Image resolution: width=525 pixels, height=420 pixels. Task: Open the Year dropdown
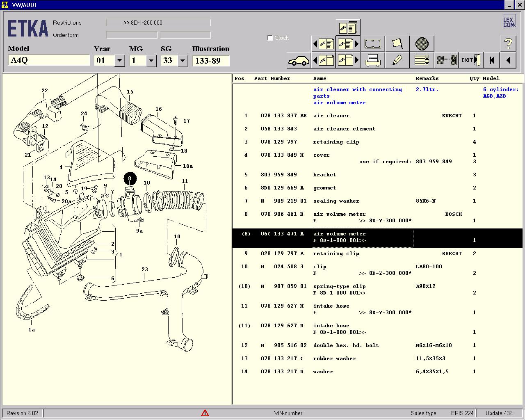point(119,61)
